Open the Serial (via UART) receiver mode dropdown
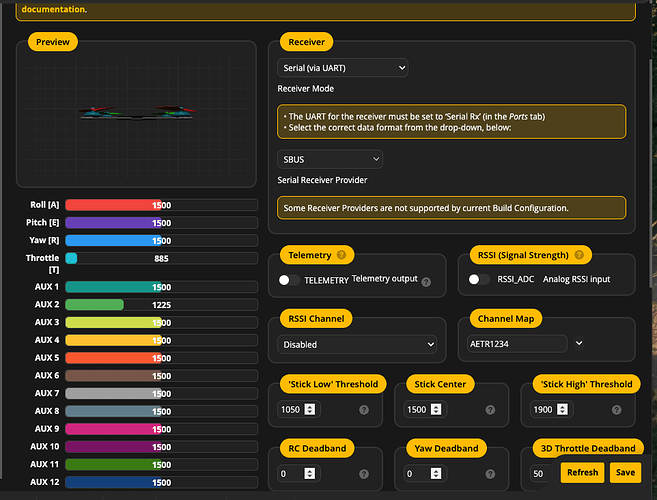The image size is (657, 500). point(342,68)
